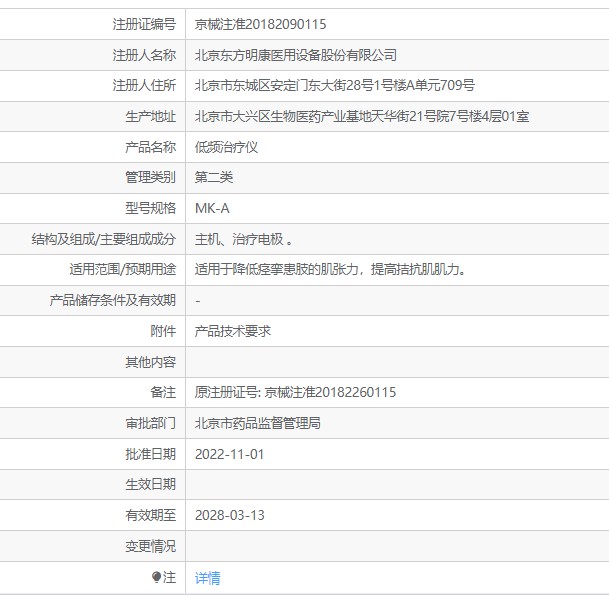The image size is (609, 598).
Task: Select the 注册人住所 label
Action: pos(144,85)
